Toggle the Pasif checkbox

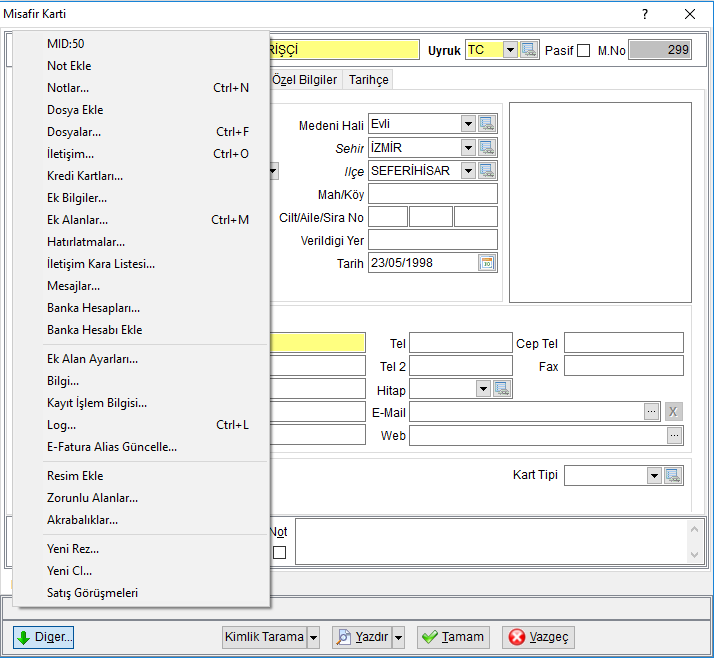pos(583,50)
